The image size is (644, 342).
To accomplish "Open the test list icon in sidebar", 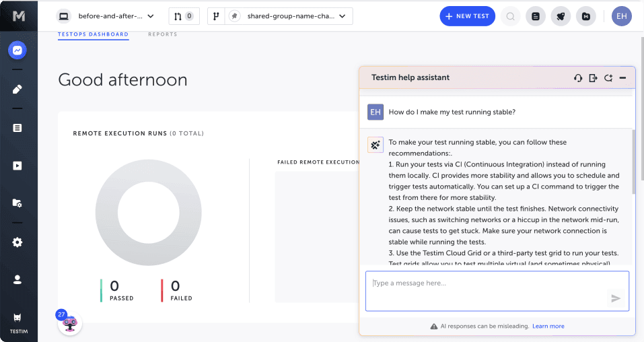I will [x=17, y=128].
